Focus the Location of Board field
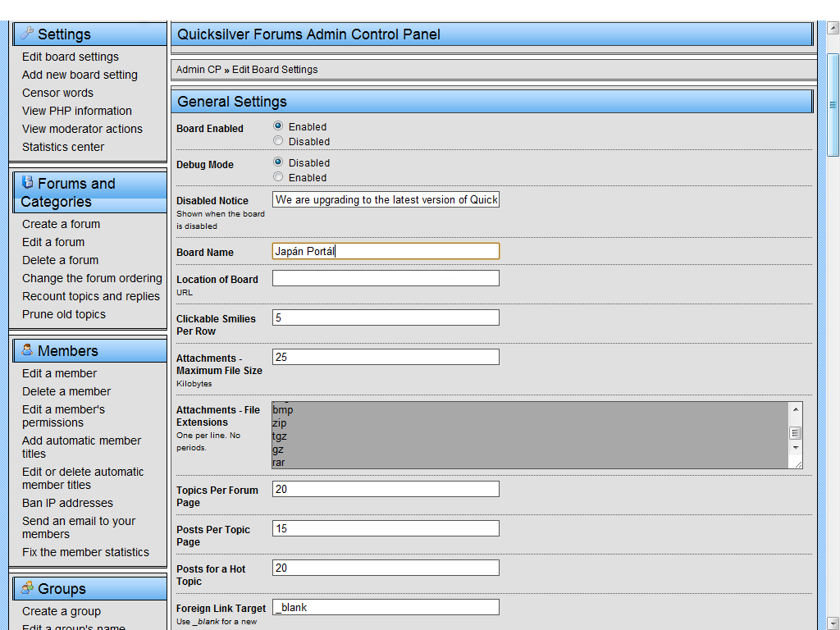Viewport: 840px width, 630px height. (386, 278)
